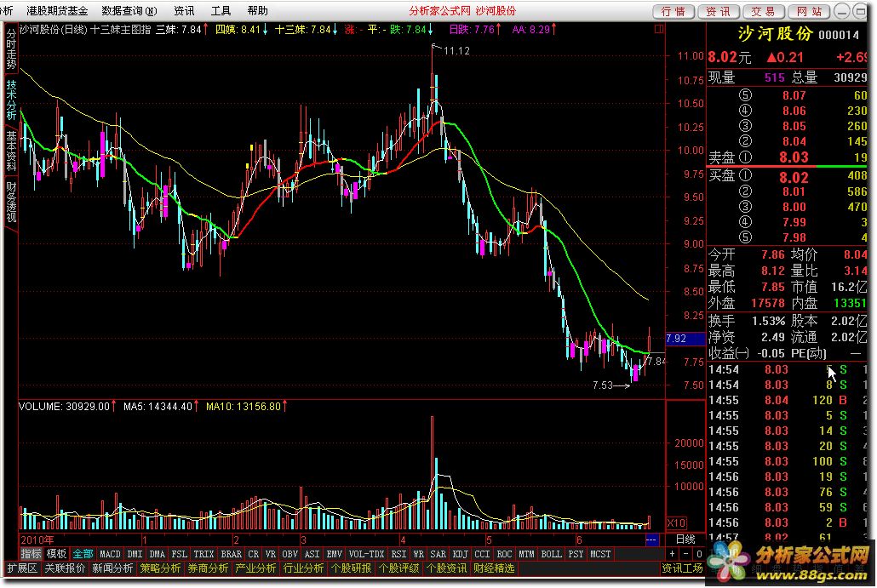Switch to 技术分析 side tab

pos(11,100)
